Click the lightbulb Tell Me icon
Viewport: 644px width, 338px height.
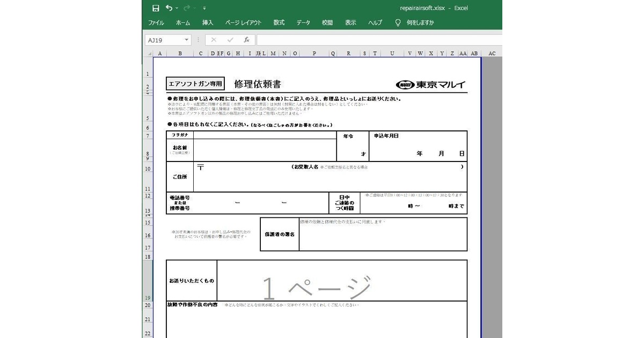(x=397, y=23)
